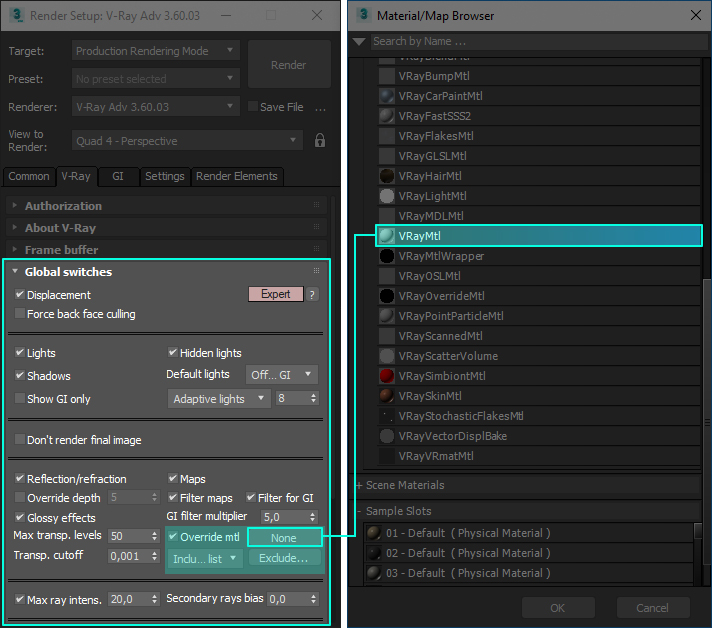Enable Force back face culling

pos(20,313)
